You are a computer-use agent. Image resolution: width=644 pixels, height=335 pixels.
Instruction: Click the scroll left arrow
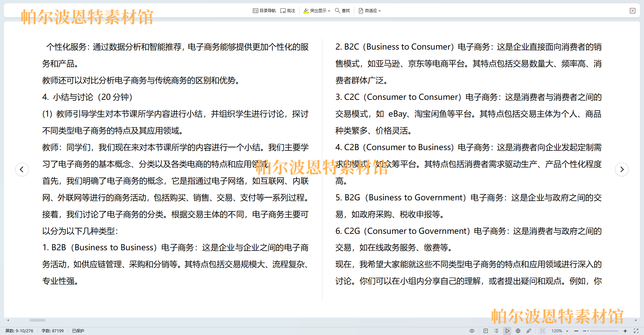click(x=8, y=320)
